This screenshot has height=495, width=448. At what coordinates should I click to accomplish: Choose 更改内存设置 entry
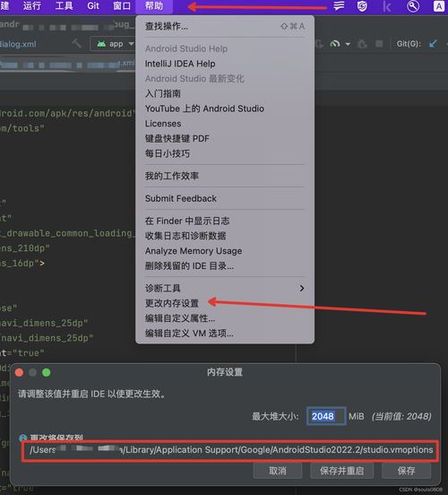click(x=225, y=303)
